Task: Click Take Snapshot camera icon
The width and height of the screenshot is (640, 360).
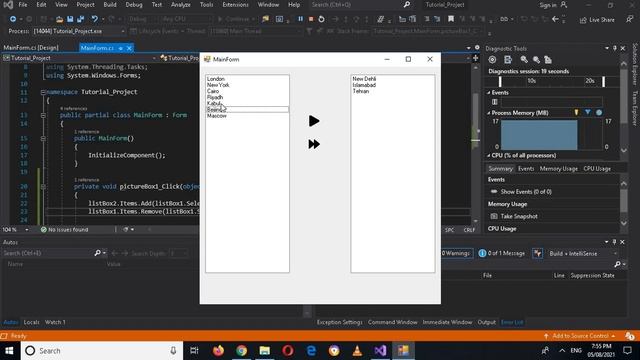Action: [x=494, y=216]
